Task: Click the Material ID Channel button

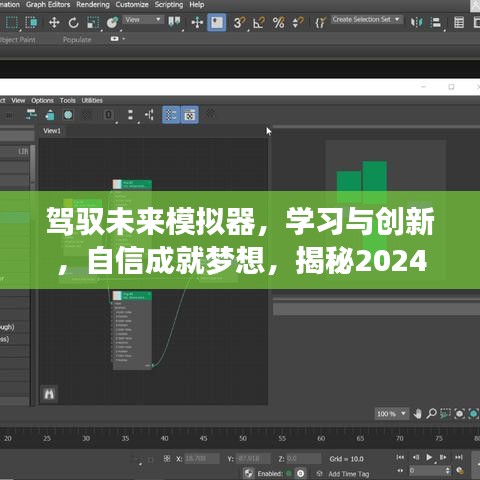Action: [x=108, y=115]
